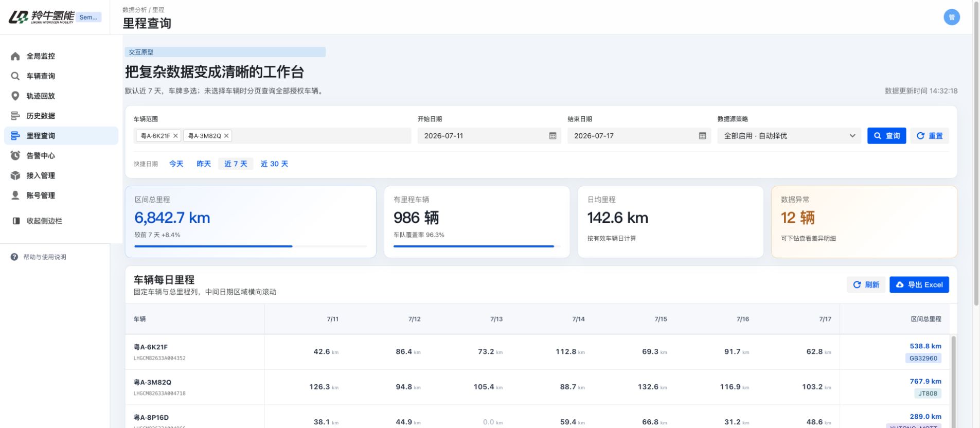Screen dimensions: 980x428
Task: Export table with 导出 Excel button
Action: point(919,284)
